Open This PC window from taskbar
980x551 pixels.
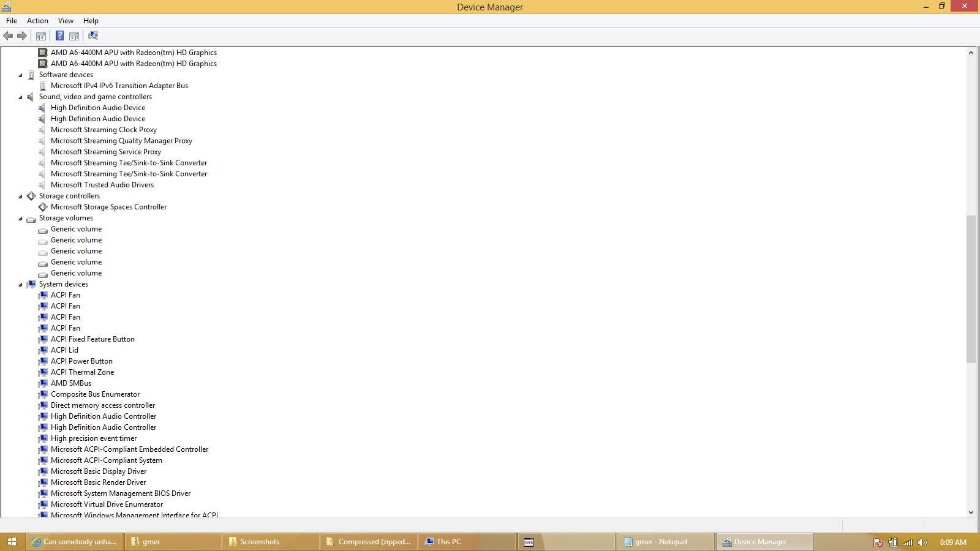(x=467, y=542)
